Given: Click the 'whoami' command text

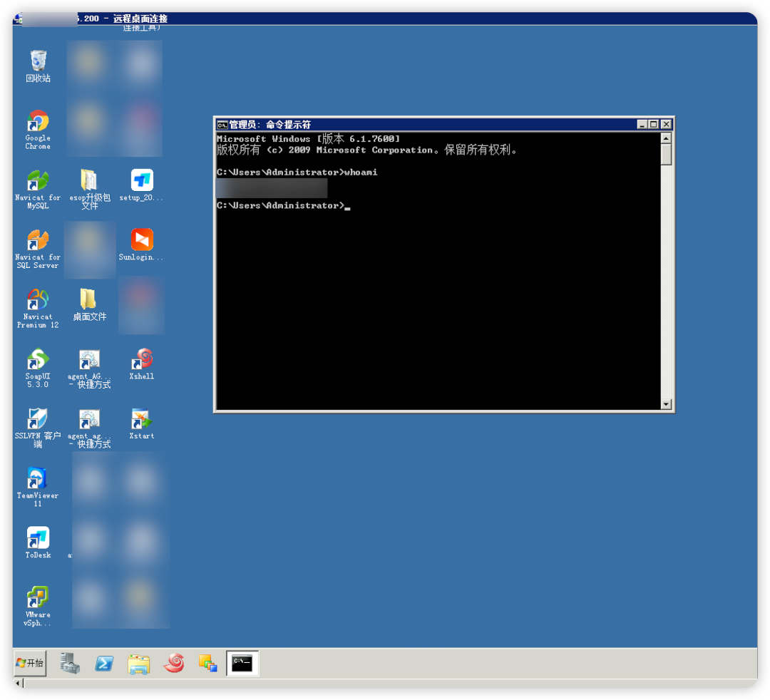Looking at the screenshot, I should (361, 173).
